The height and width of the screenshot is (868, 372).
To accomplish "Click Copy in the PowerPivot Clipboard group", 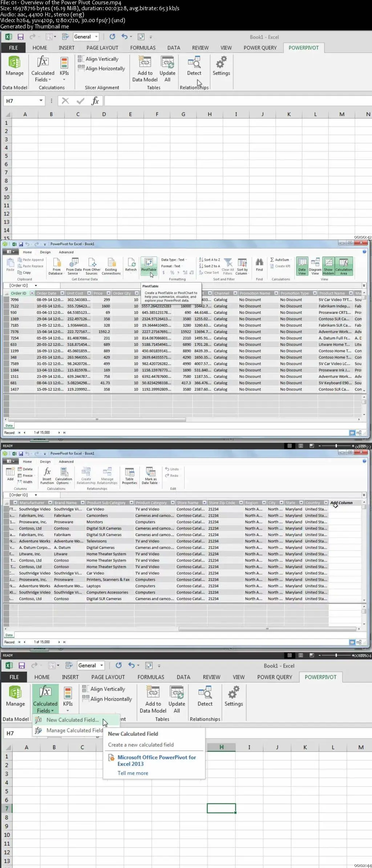I will (x=24, y=272).
